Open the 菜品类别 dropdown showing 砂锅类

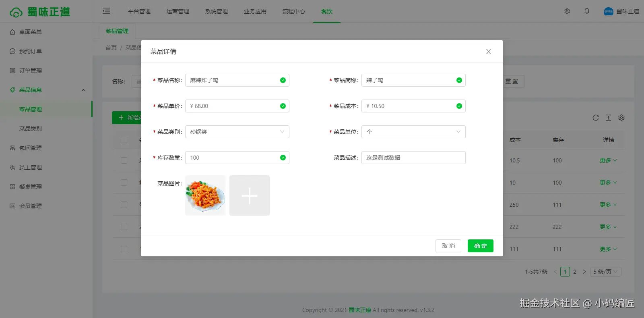tap(237, 132)
